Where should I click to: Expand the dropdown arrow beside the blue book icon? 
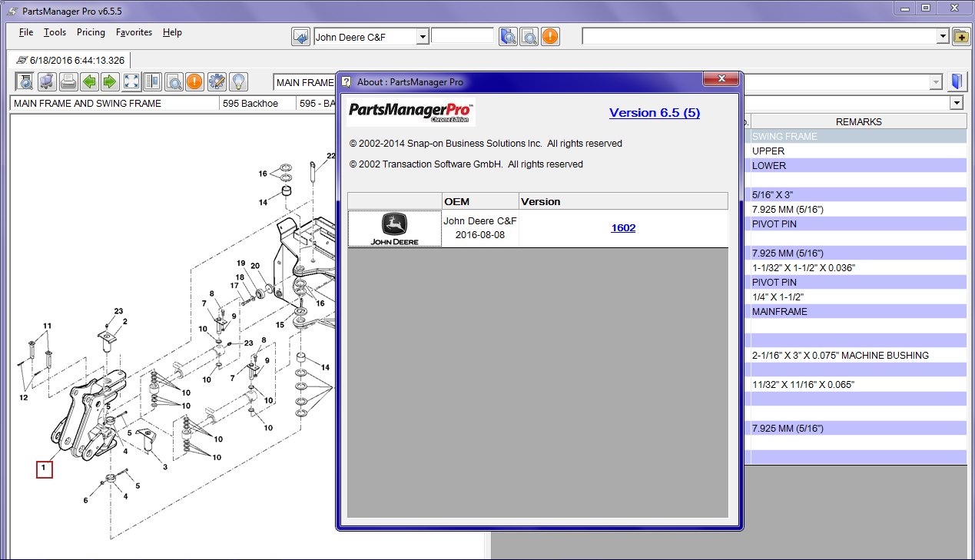pos(936,82)
